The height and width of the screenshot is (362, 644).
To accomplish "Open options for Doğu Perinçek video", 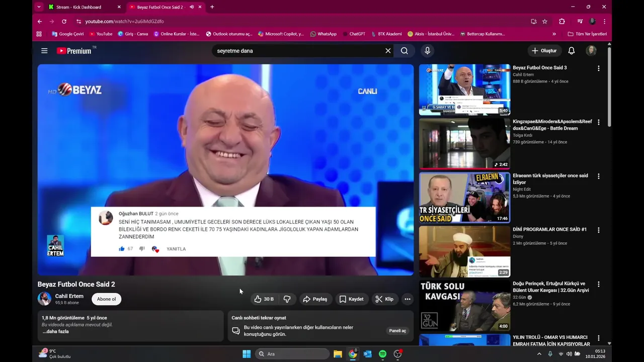I will 598,284.
